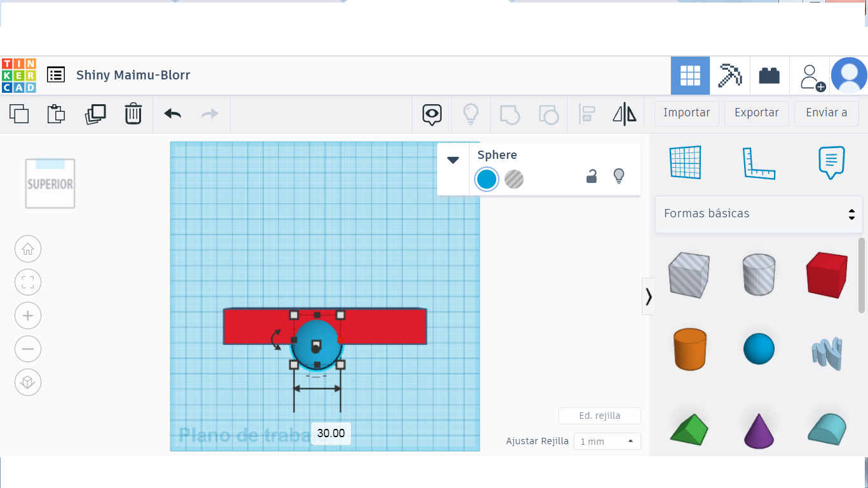The height and width of the screenshot is (488, 868).
Task: Toggle the lock on the Sphere
Action: tap(592, 176)
